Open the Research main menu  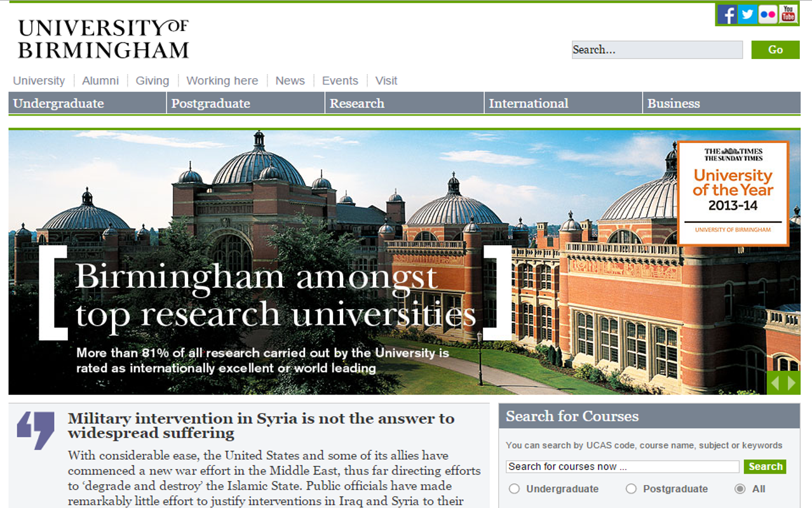point(404,104)
